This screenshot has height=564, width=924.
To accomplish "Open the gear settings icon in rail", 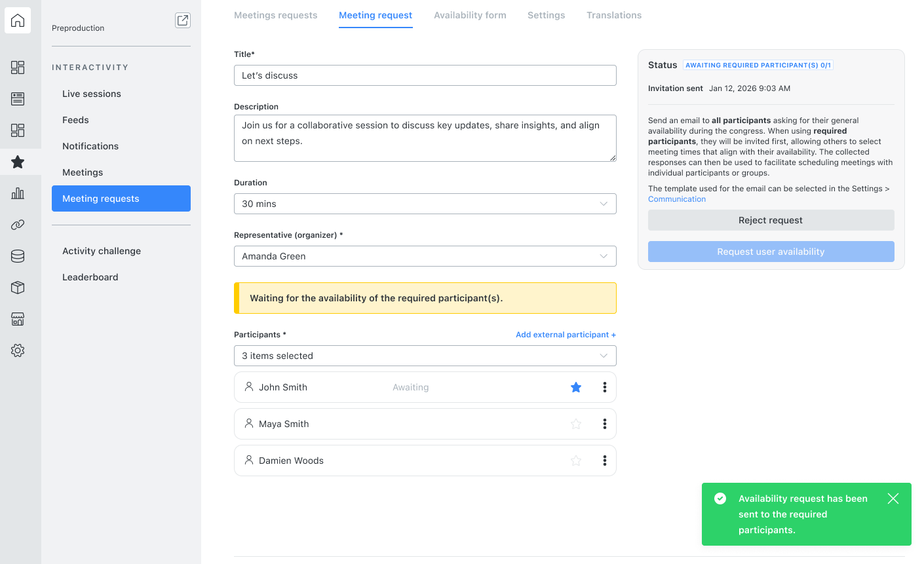I will (18, 350).
